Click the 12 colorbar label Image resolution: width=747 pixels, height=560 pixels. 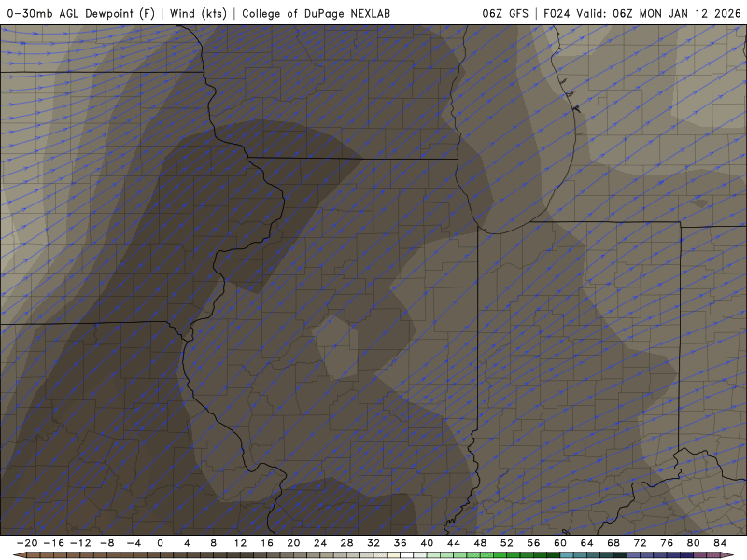240,543
